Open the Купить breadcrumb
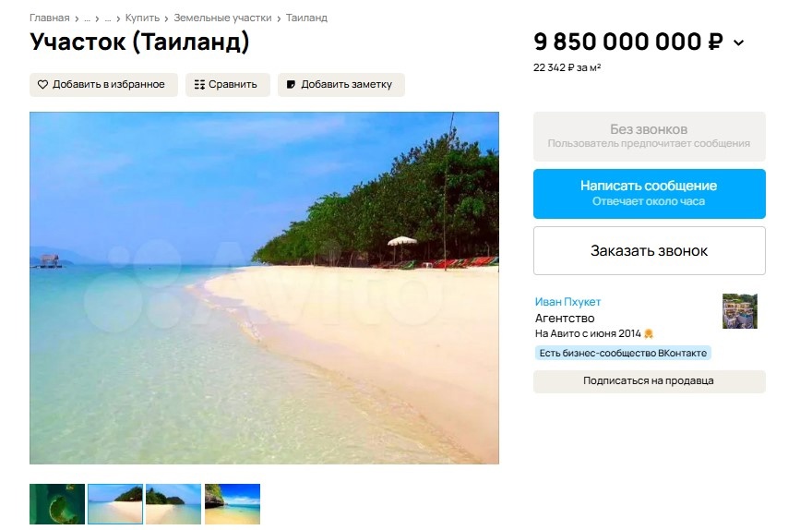The height and width of the screenshot is (530, 812). 142,18
